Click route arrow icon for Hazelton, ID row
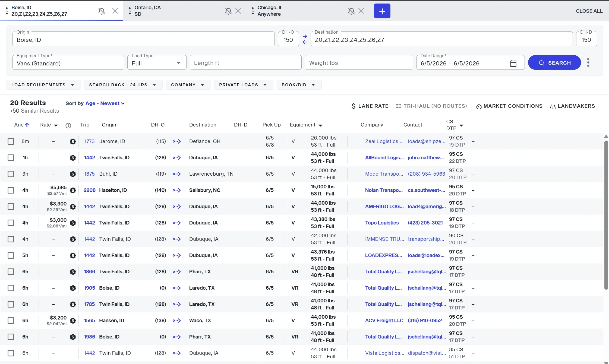This screenshot has width=609, height=364. [x=177, y=190]
